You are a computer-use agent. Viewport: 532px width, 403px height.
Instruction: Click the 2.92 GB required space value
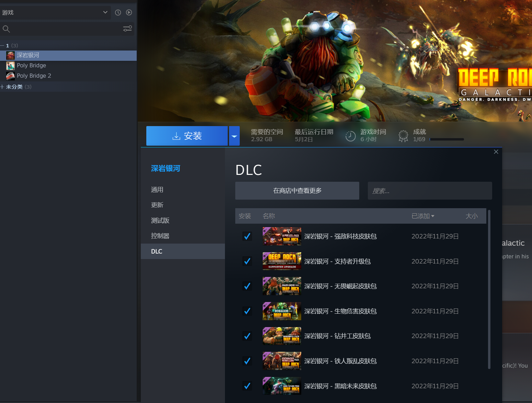coord(261,139)
